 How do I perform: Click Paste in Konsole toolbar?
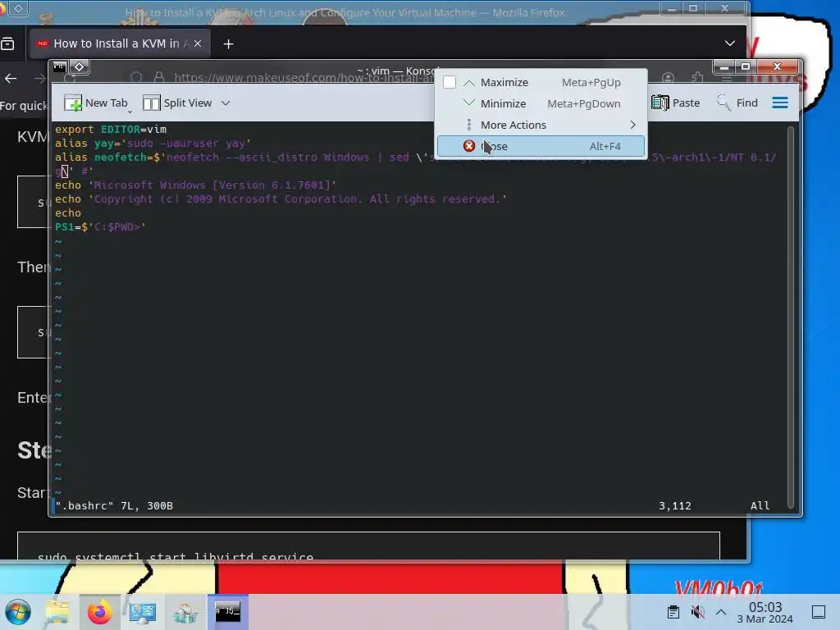point(676,103)
